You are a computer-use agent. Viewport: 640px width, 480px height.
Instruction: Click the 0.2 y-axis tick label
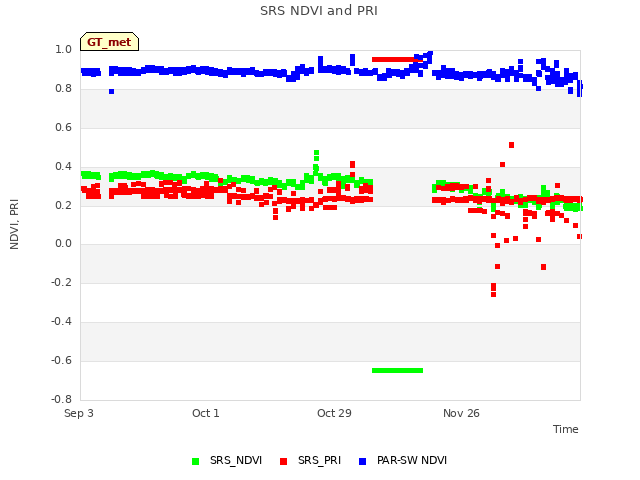pyautogui.click(x=63, y=205)
